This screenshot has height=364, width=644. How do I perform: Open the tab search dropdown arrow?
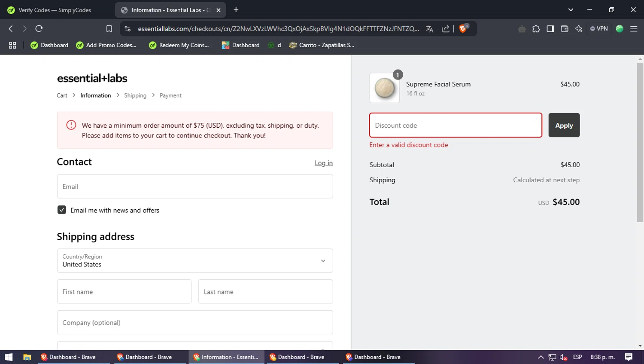(x=571, y=10)
